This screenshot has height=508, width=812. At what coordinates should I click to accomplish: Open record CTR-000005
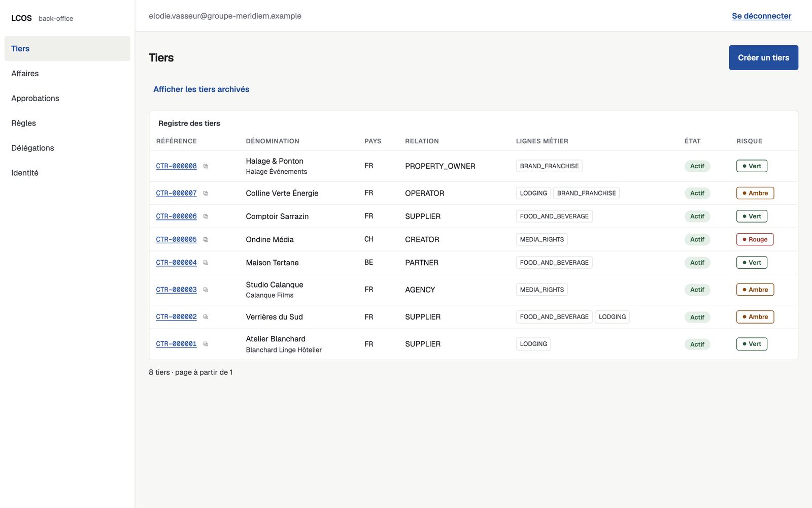176,239
